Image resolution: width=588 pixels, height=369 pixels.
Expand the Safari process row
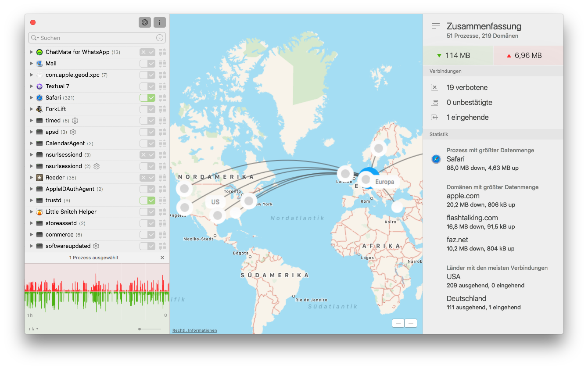[x=31, y=98]
